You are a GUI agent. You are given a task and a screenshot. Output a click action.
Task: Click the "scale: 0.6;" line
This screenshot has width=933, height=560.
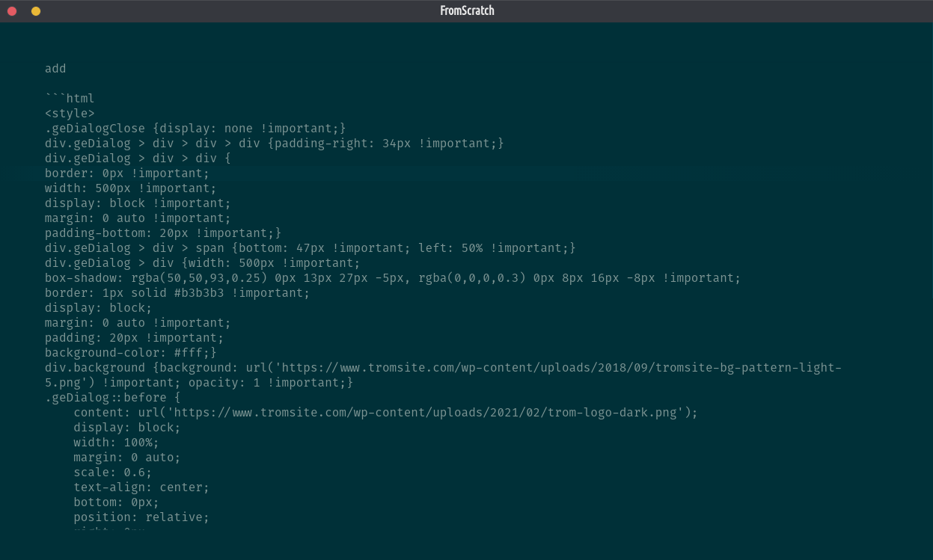click(112, 473)
